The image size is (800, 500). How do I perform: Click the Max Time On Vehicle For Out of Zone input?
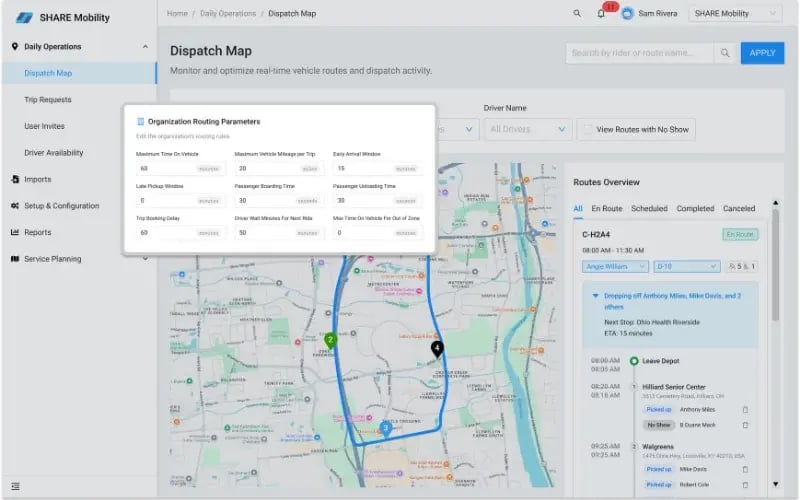click(x=378, y=233)
